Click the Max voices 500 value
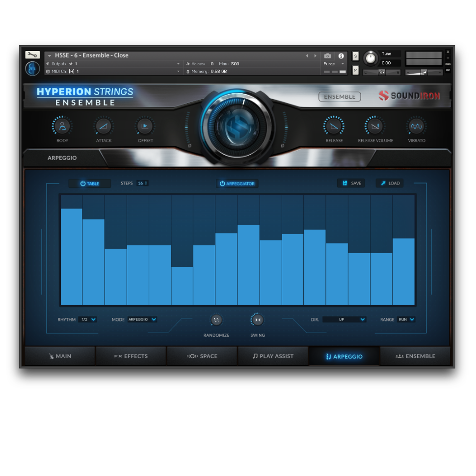The width and height of the screenshot is (476, 476). tap(235, 64)
